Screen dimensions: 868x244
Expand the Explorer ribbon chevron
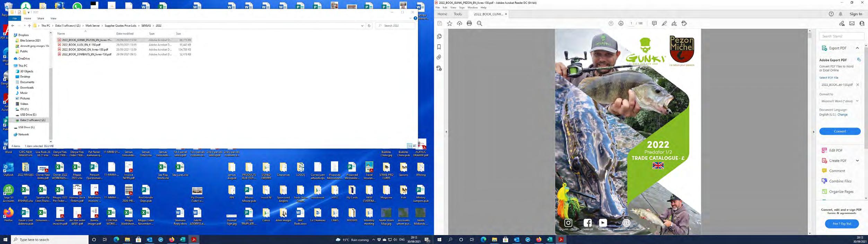click(410, 18)
